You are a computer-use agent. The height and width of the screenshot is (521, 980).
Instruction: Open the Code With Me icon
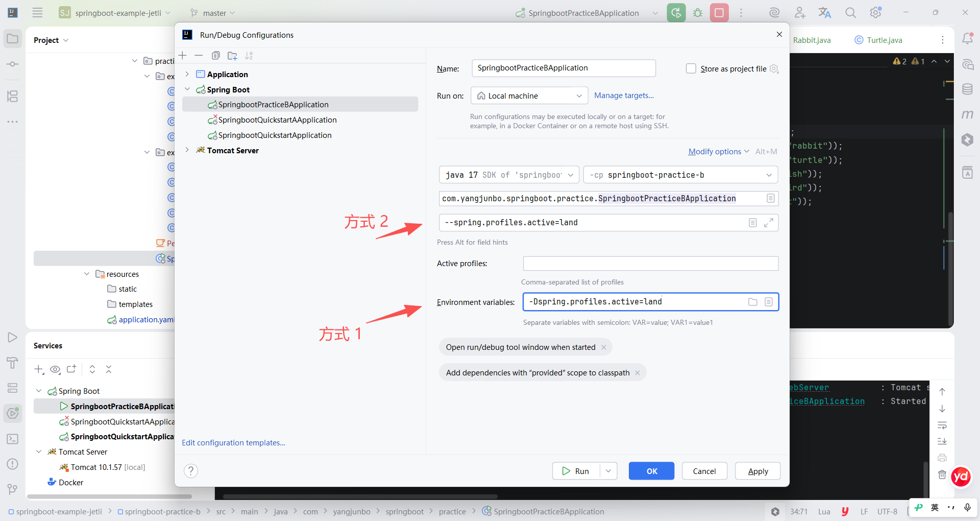click(x=800, y=13)
